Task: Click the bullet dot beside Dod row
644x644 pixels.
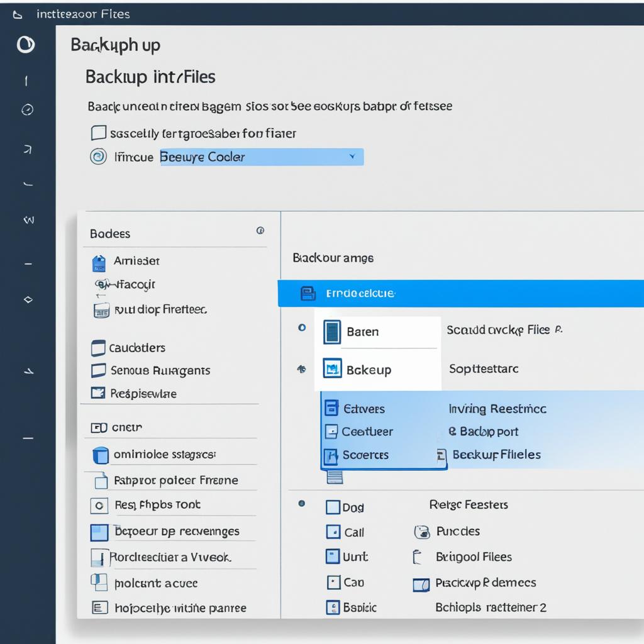Action: point(301,503)
